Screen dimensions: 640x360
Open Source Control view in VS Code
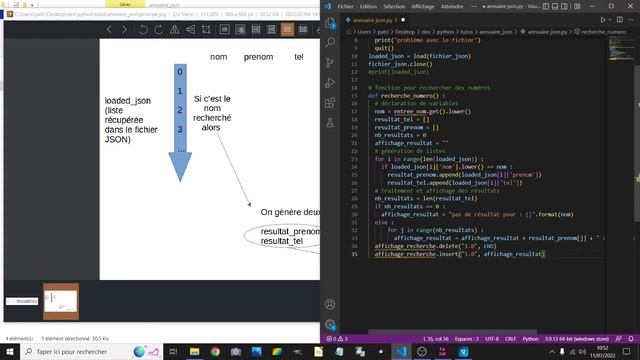(x=330, y=62)
